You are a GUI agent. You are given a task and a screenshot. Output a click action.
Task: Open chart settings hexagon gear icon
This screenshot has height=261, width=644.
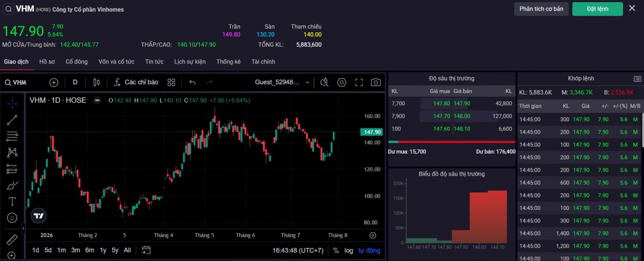coord(342,82)
